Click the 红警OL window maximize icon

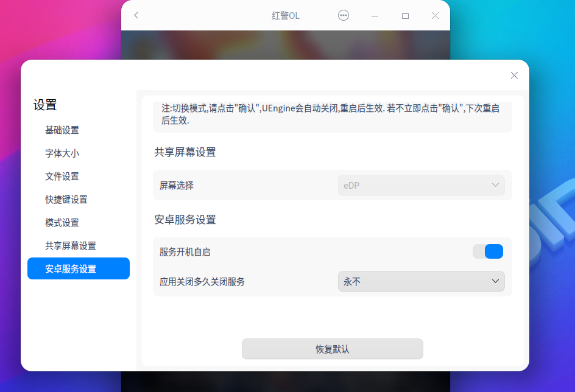point(404,15)
